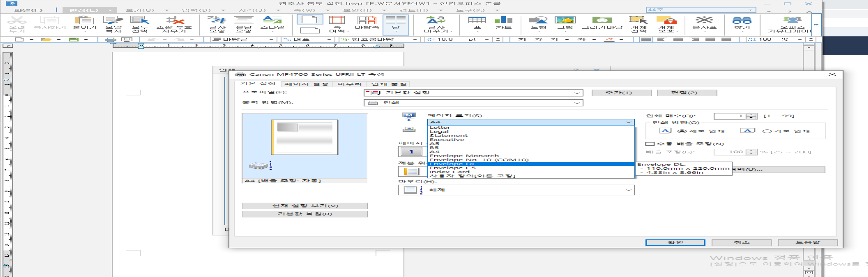Viewport: 868px width, 277px height.
Task: Open the 44조 search box dropdown
Action: point(750,10)
